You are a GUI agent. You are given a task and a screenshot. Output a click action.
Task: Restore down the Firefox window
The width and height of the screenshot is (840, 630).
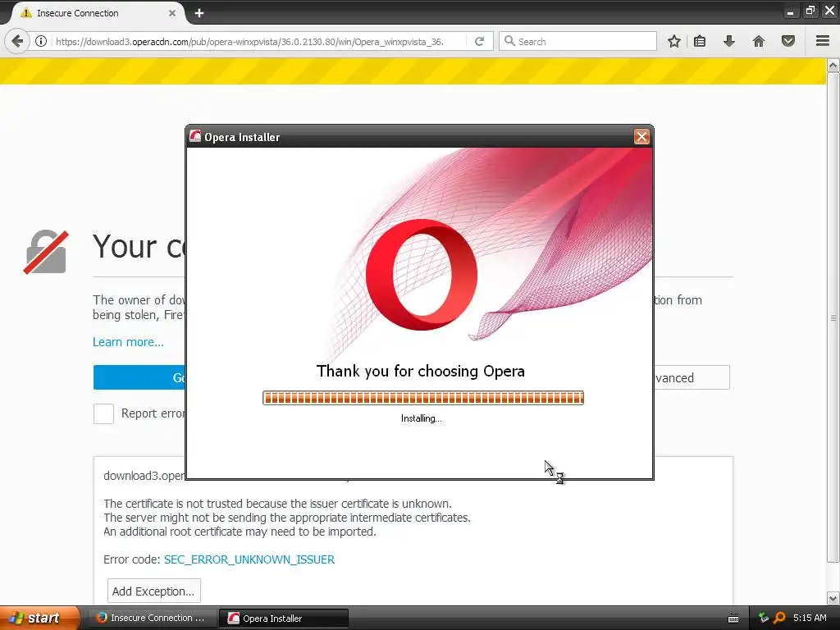810,11
